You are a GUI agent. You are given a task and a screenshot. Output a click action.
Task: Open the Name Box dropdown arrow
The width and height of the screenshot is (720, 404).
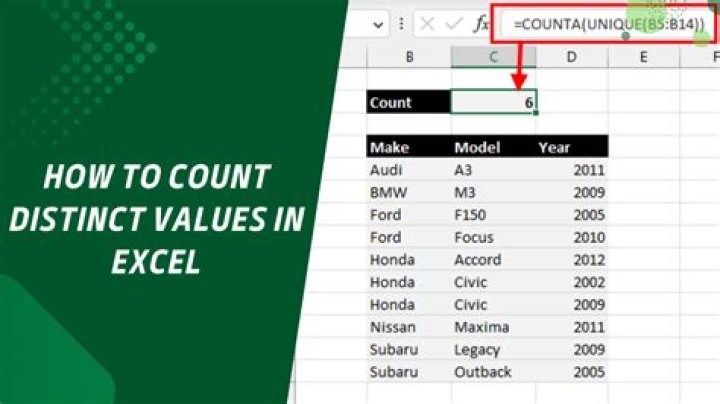[378, 25]
